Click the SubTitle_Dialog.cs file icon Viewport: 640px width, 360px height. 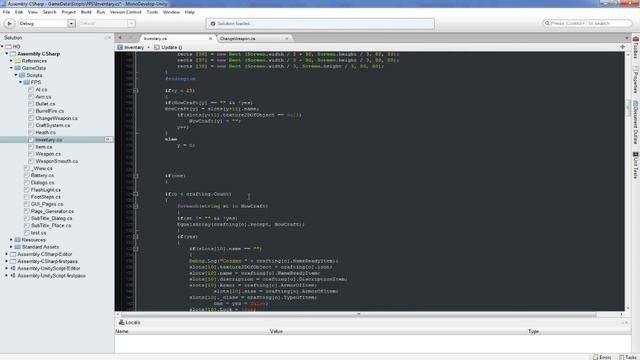tap(27, 218)
